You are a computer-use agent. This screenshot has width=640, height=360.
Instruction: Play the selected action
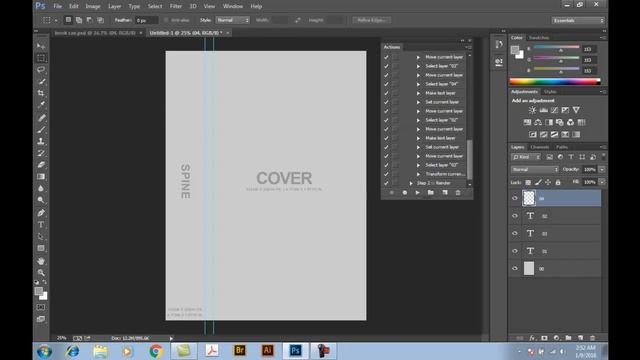click(418, 193)
